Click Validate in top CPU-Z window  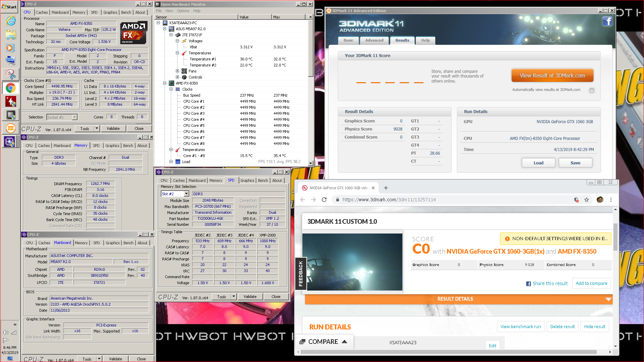113,128
